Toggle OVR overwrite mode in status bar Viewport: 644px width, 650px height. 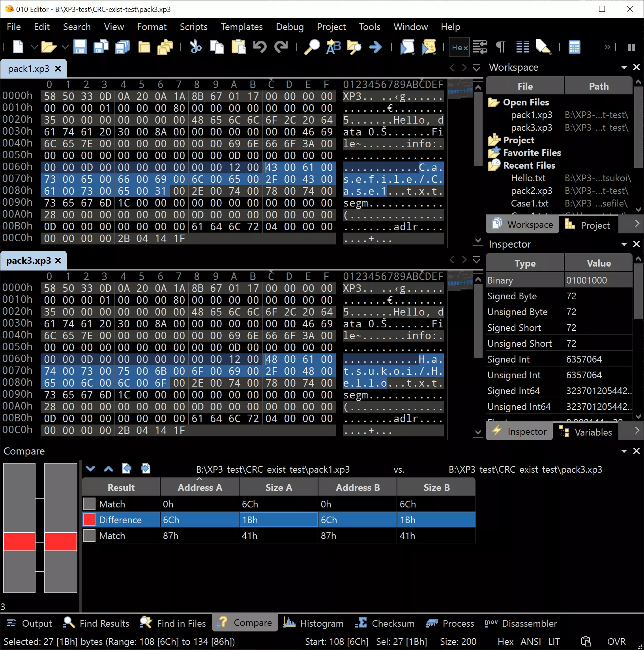616,642
